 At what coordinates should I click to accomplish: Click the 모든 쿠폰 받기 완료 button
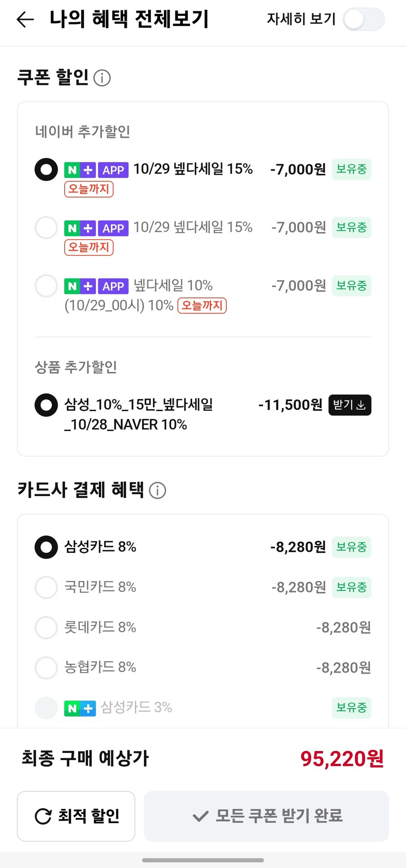click(x=266, y=816)
